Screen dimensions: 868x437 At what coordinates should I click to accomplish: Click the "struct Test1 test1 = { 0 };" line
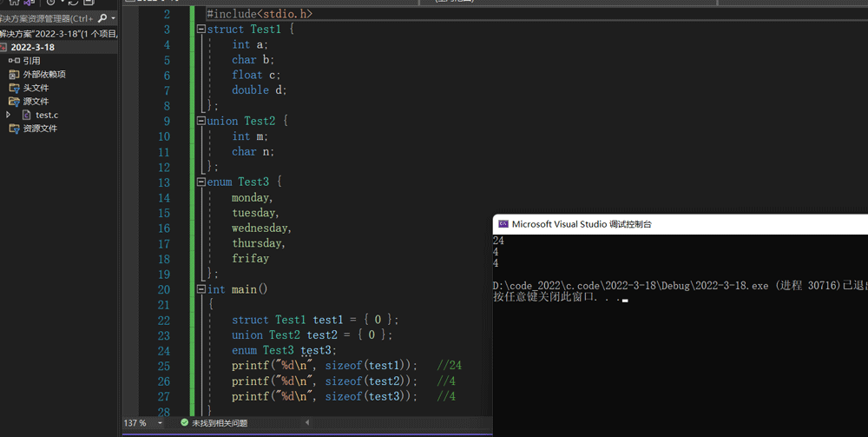click(x=316, y=320)
